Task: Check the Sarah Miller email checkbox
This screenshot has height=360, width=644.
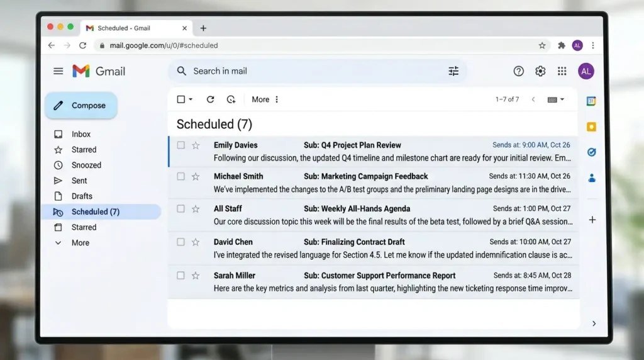Action: coord(180,275)
